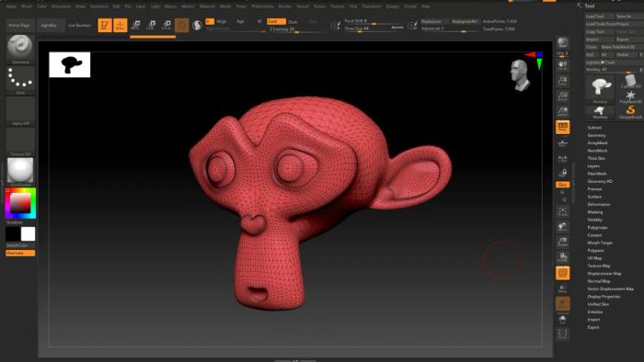Image resolution: width=644 pixels, height=362 pixels.
Task: Activate Edit mode button
Action: 105,25
